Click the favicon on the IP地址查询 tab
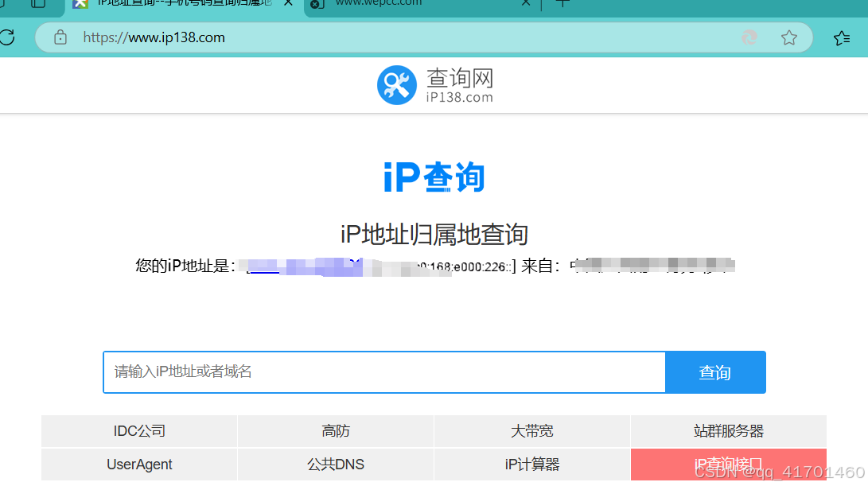This screenshot has height=486, width=868. (80, 4)
